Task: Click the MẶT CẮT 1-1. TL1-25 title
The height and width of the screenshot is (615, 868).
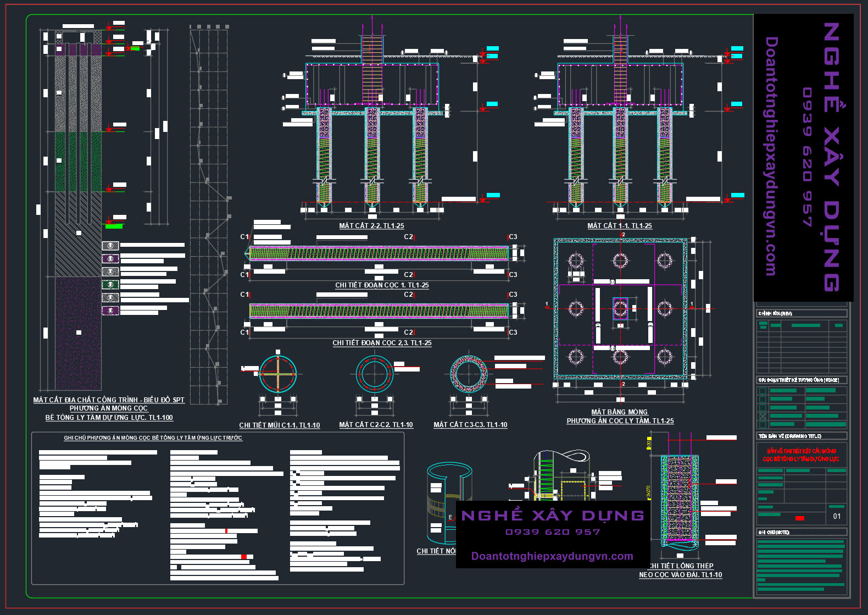Action: coord(620,226)
